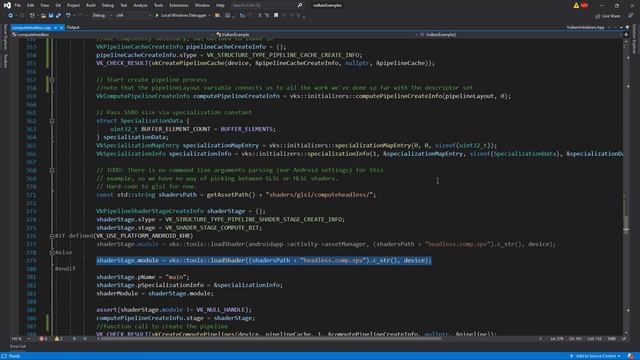
Task: Click the feedback icon beside Live Share
Action: click(x=631, y=16)
